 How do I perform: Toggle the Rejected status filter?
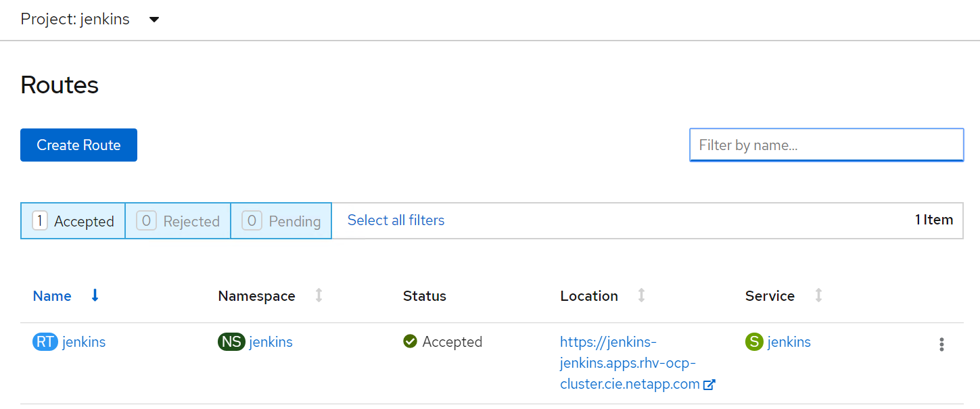[178, 221]
